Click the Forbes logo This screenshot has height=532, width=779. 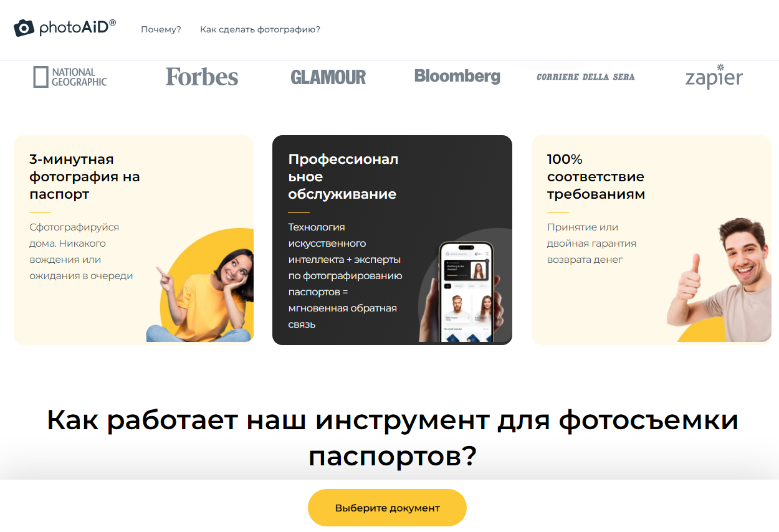pyautogui.click(x=202, y=77)
